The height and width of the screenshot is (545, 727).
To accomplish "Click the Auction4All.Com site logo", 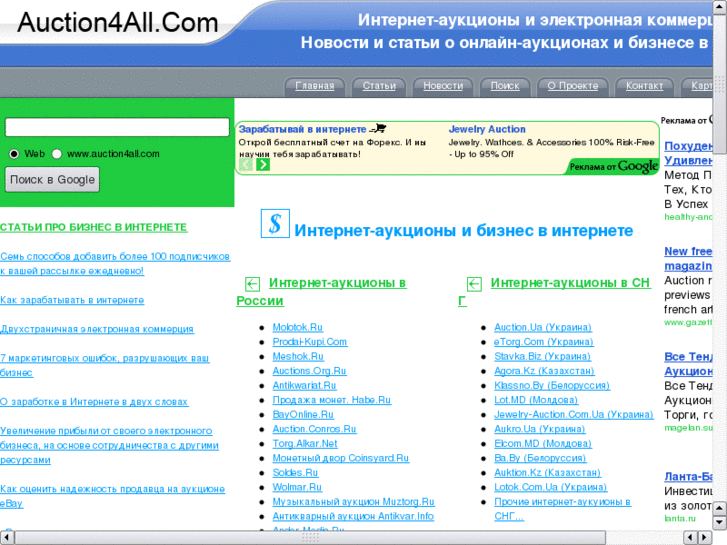I will 118,23.
